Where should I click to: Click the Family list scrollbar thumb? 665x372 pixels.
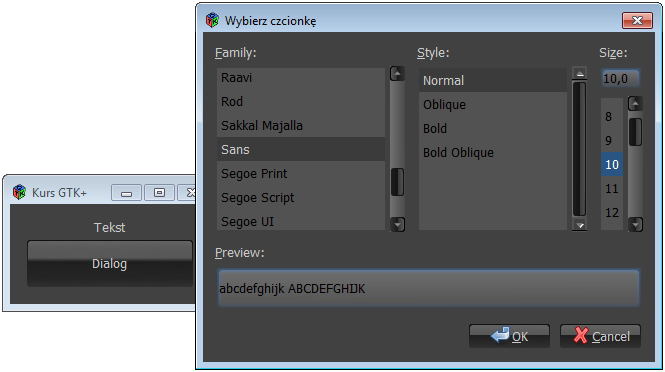[397, 182]
